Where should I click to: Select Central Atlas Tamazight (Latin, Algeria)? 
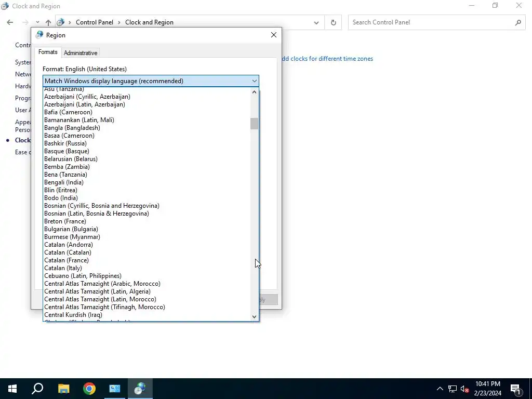coord(147,292)
